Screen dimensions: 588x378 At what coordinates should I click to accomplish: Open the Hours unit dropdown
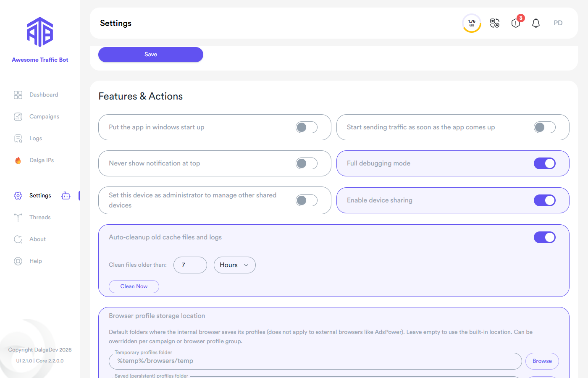(x=235, y=265)
